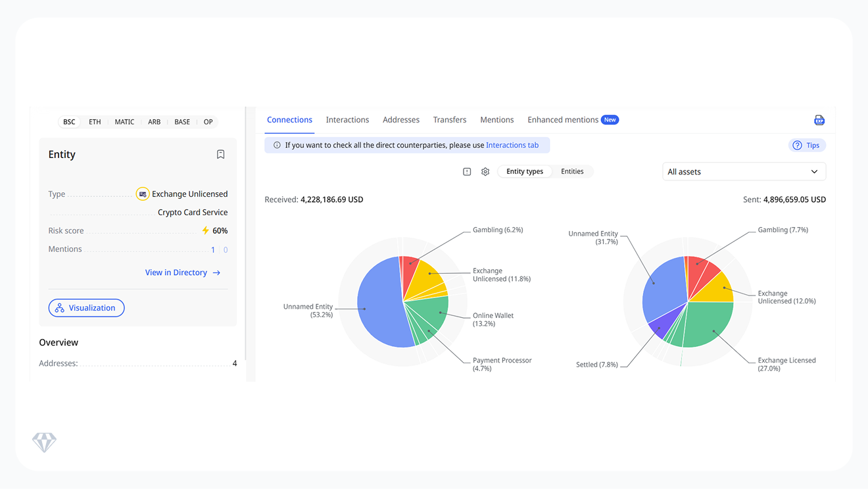Select the ETH network filter
Viewport: 868px width, 489px height.
pos(95,122)
